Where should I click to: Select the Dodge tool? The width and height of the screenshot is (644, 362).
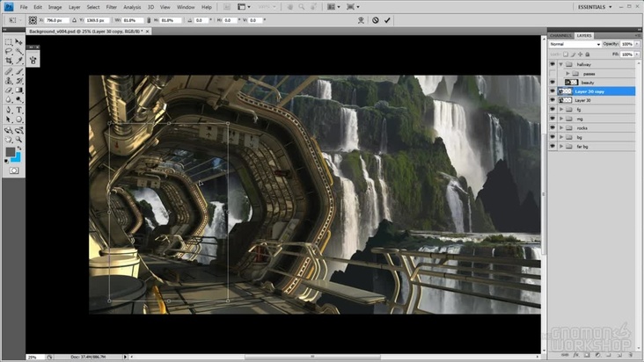click(18, 99)
